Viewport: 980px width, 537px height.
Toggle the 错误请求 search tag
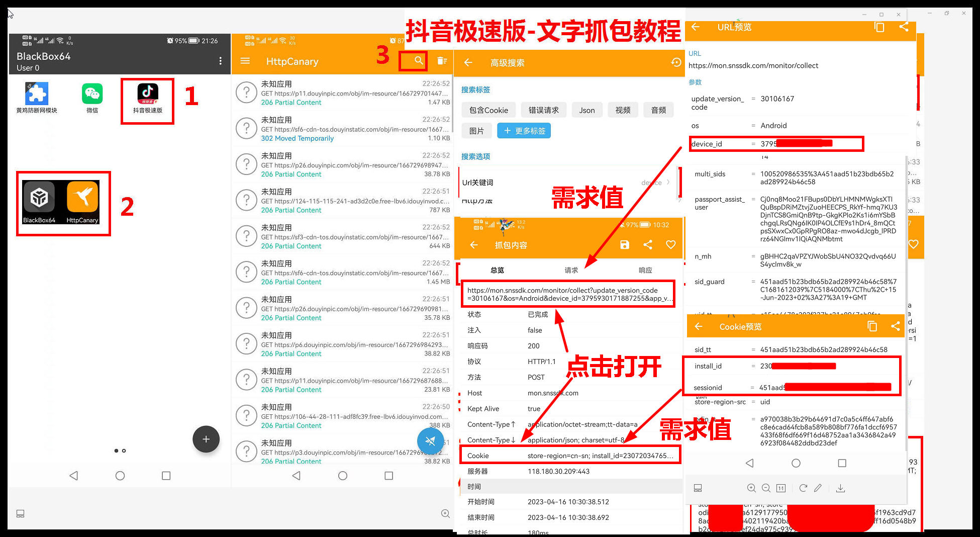544,110
